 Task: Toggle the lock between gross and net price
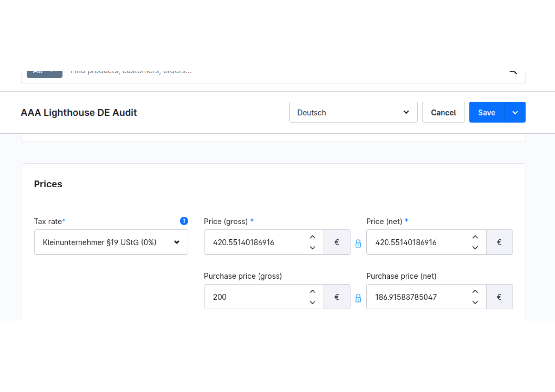(x=358, y=243)
